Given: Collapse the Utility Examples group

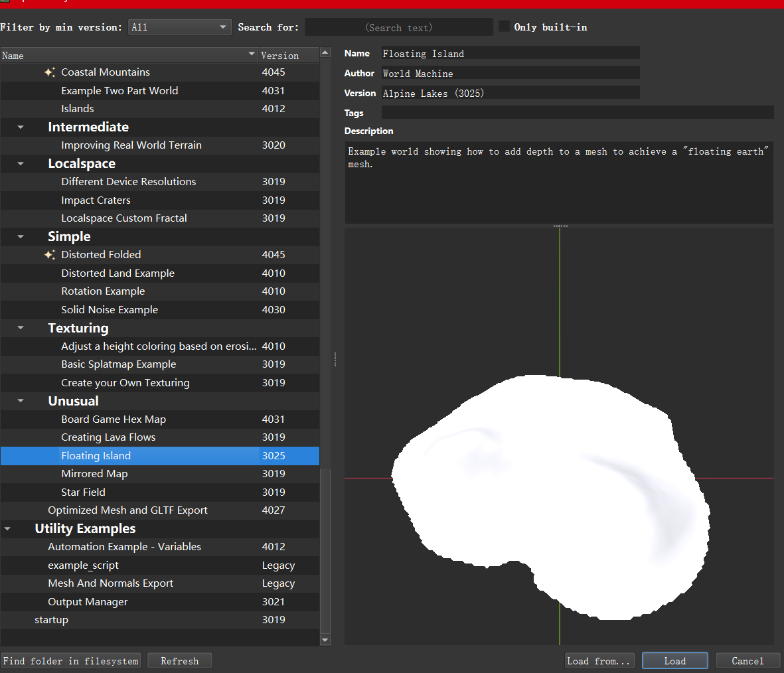Looking at the screenshot, I should [x=7, y=529].
